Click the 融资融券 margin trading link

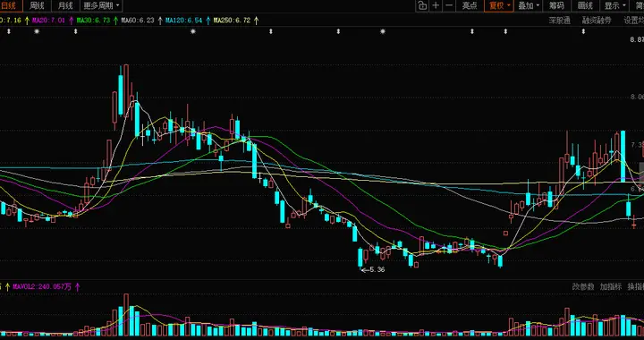point(597,21)
